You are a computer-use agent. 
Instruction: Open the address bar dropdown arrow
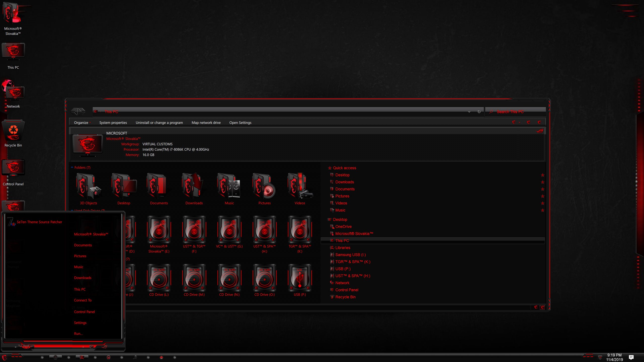click(469, 112)
